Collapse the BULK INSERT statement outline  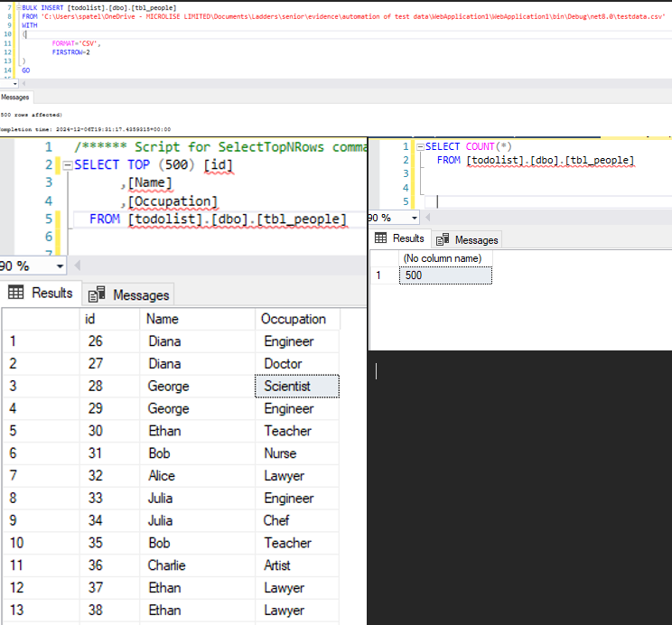tap(18, 7)
